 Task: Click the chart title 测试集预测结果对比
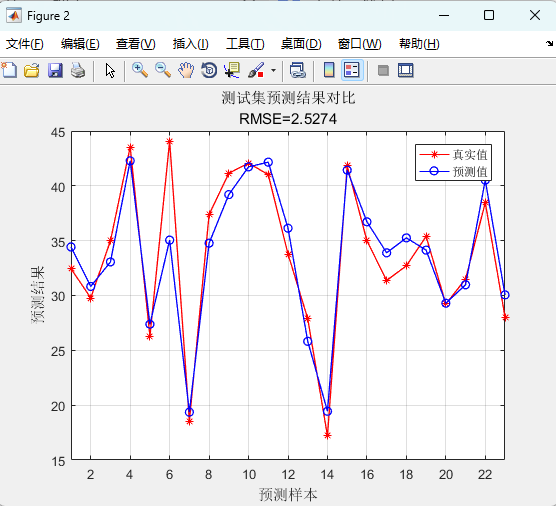pos(288,98)
